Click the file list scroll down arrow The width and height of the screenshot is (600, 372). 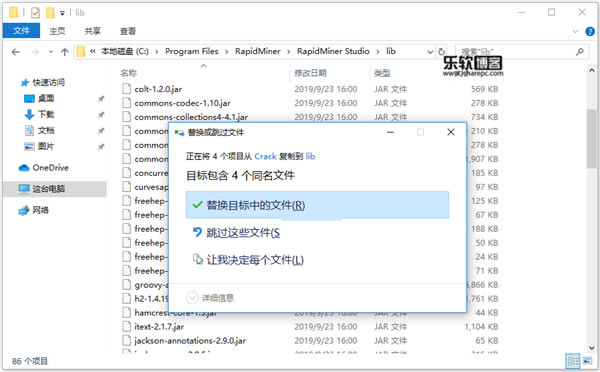tap(592, 348)
